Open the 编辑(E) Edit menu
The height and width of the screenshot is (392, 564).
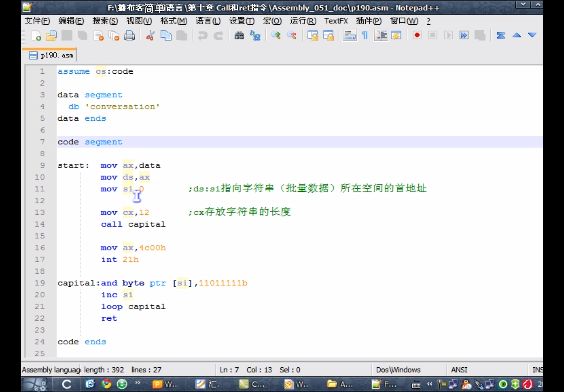click(71, 21)
